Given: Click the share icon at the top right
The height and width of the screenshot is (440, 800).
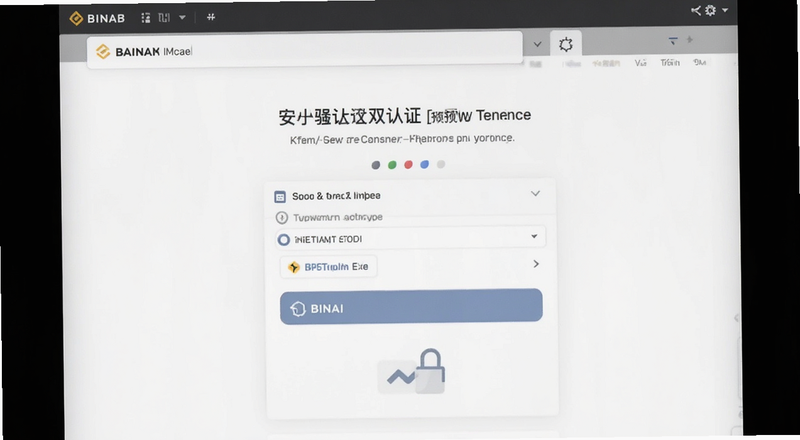Looking at the screenshot, I should point(695,10).
